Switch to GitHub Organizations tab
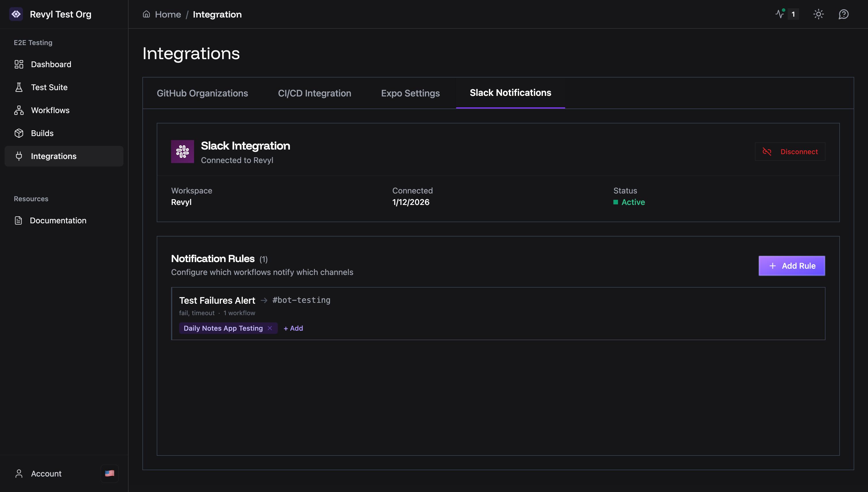This screenshot has height=492, width=868. tap(202, 93)
